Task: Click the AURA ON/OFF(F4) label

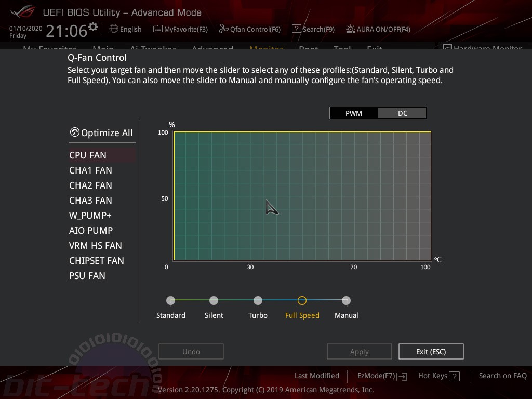Action: tap(383, 30)
